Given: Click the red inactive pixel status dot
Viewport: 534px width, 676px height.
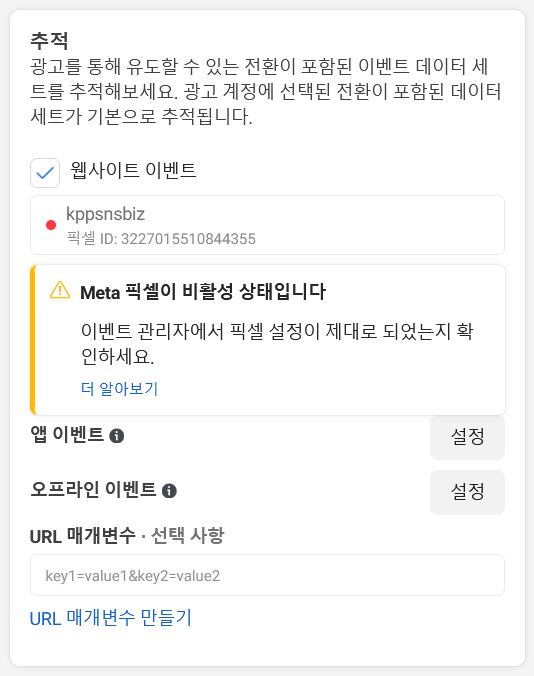Looking at the screenshot, I should 51,225.
